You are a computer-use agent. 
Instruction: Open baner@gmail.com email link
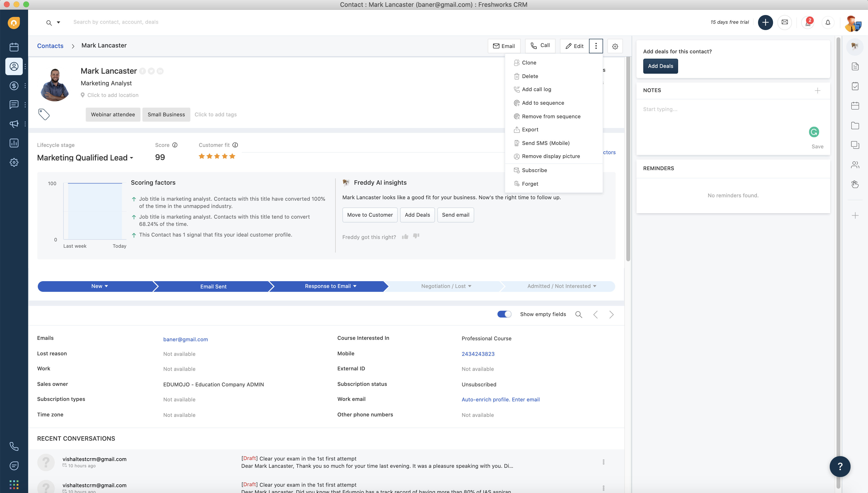pos(185,339)
